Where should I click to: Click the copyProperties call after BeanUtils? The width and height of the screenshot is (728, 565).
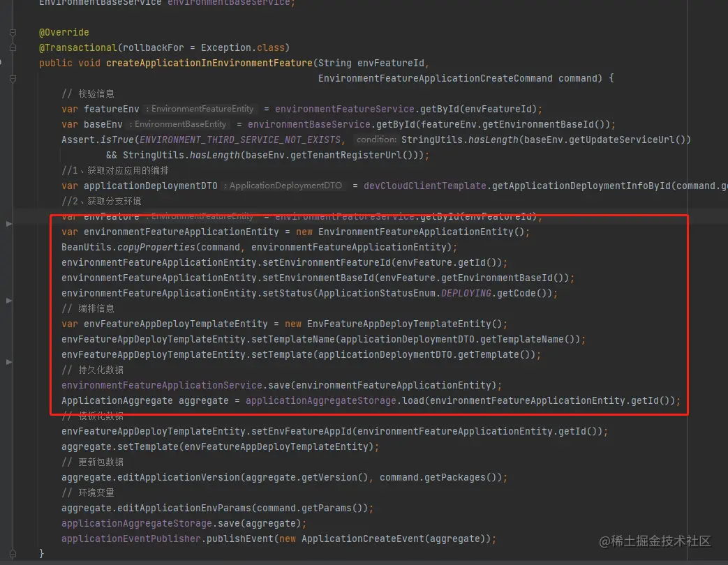point(156,247)
